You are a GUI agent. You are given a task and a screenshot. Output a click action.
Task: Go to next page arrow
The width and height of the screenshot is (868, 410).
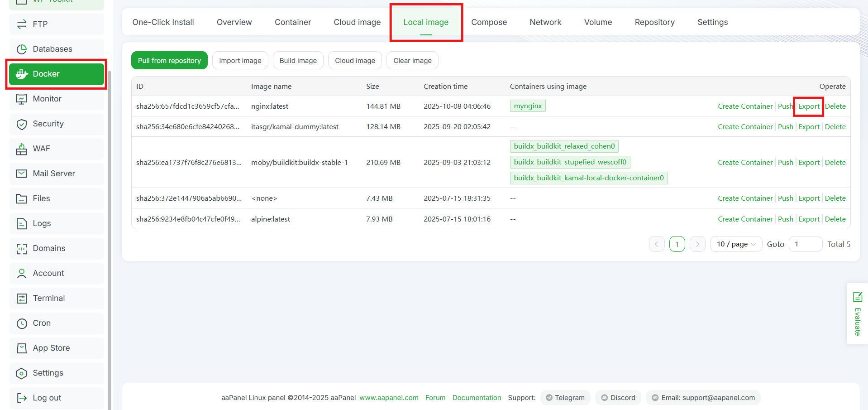tap(697, 244)
